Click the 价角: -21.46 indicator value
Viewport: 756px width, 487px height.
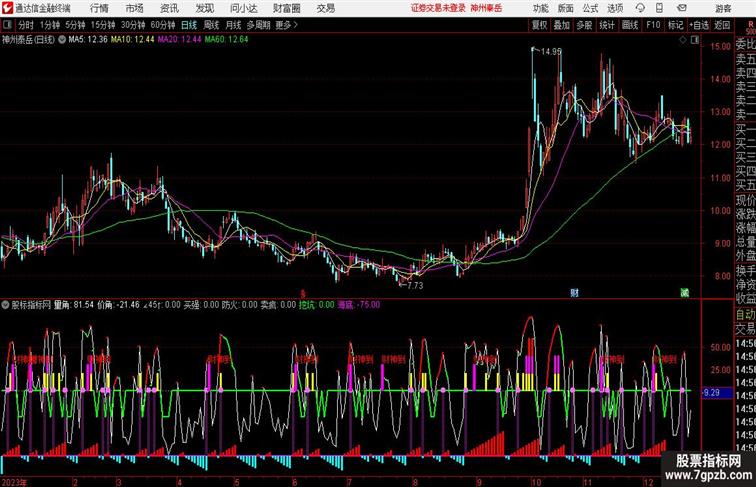pos(119,305)
